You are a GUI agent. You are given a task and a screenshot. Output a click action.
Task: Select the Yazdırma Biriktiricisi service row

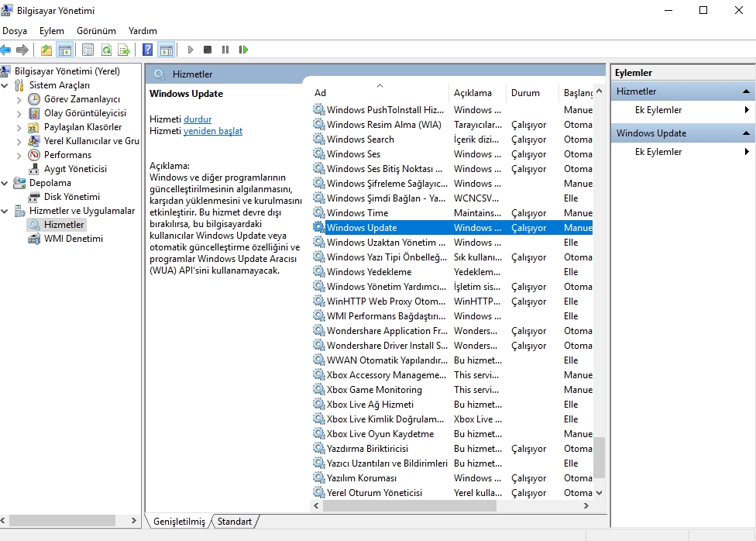click(x=452, y=448)
